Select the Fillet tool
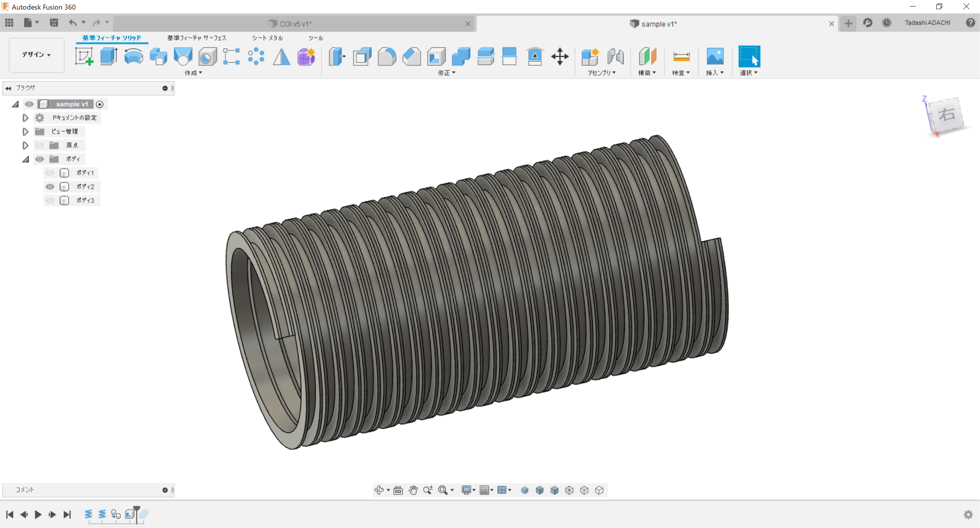Viewport: 980px width, 528px height. click(387, 57)
